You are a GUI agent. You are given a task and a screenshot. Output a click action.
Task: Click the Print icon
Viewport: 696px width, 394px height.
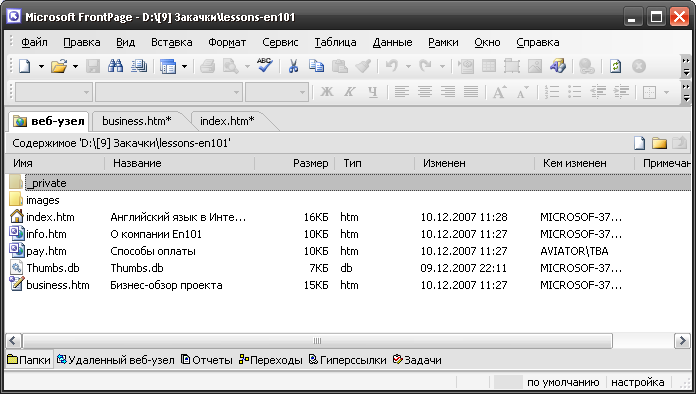pos(207,67)
